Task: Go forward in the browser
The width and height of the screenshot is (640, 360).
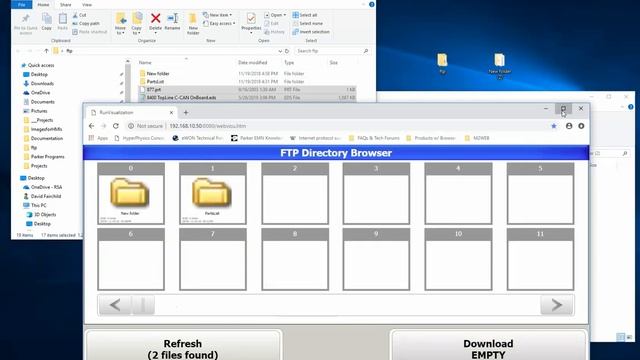Action: click(x=104, y=126)
